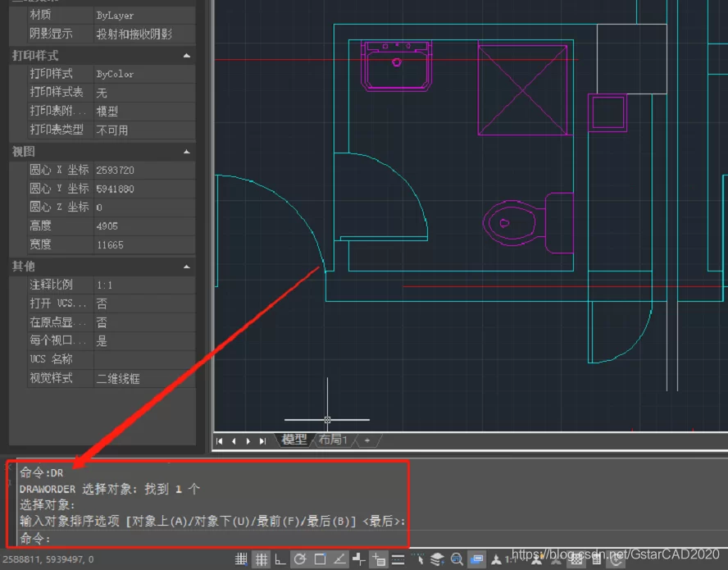Viewport: 728px width, 570px height.
Task: Select the 模型 tab
Action: tap(294, 440)
